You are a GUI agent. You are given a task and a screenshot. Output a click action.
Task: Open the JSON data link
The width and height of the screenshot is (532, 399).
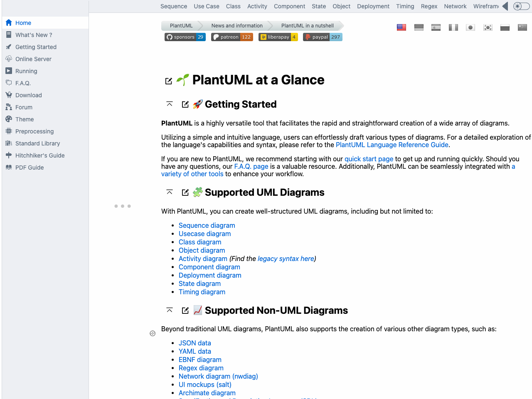(x=195, y=343)
